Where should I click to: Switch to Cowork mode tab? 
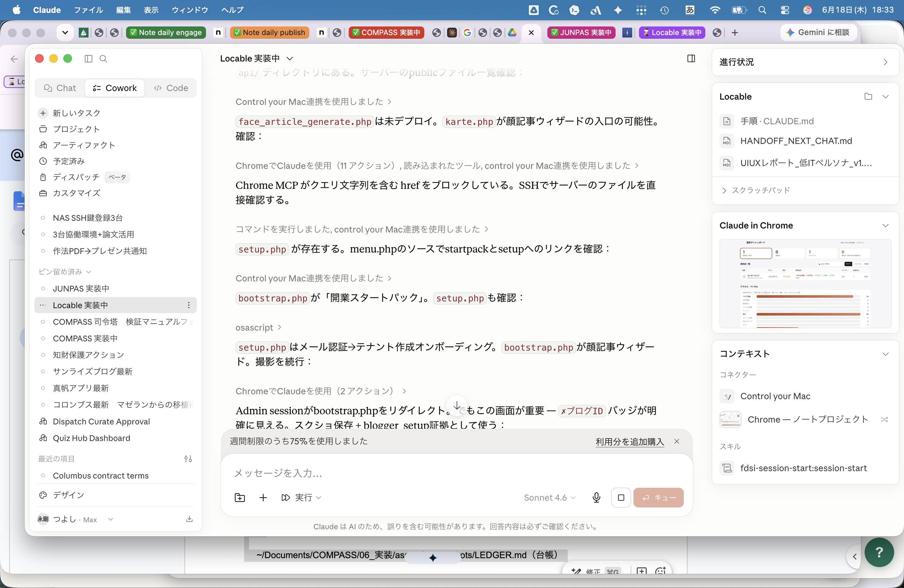[x=114, y=88]
